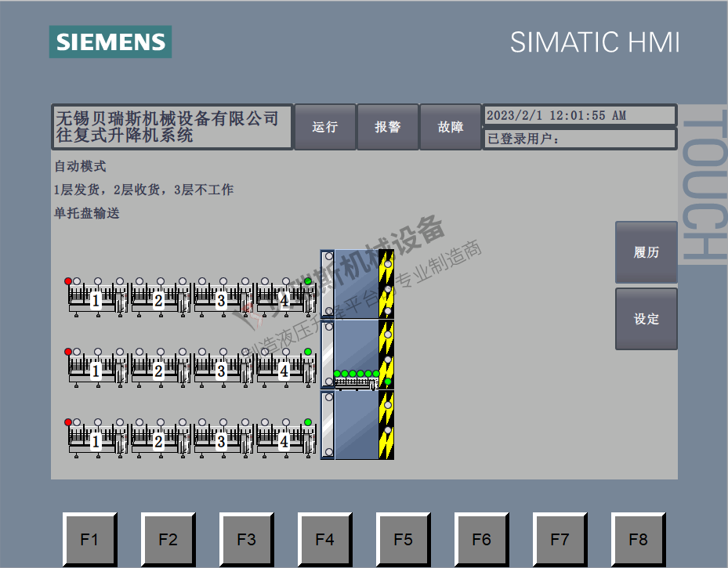Click conveyor 1 in the top row
Viewport: 728px width, 568px height.
click(x=96, y=298)
